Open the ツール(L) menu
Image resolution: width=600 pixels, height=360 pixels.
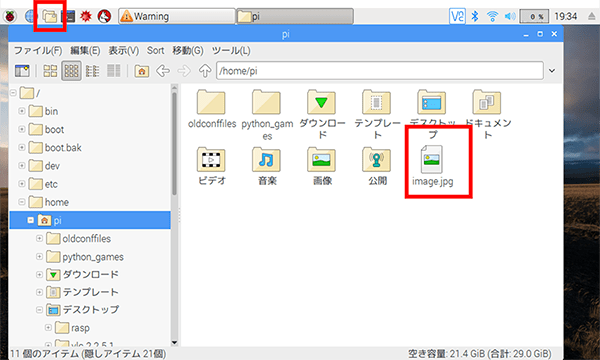[x=231, y=50]
